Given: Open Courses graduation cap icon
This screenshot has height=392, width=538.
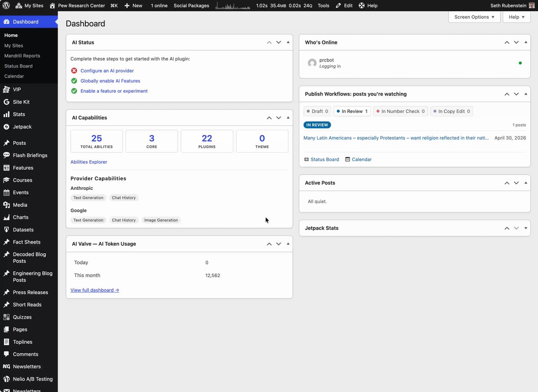Looking at the screenshot, I should (x=6, y=180).
